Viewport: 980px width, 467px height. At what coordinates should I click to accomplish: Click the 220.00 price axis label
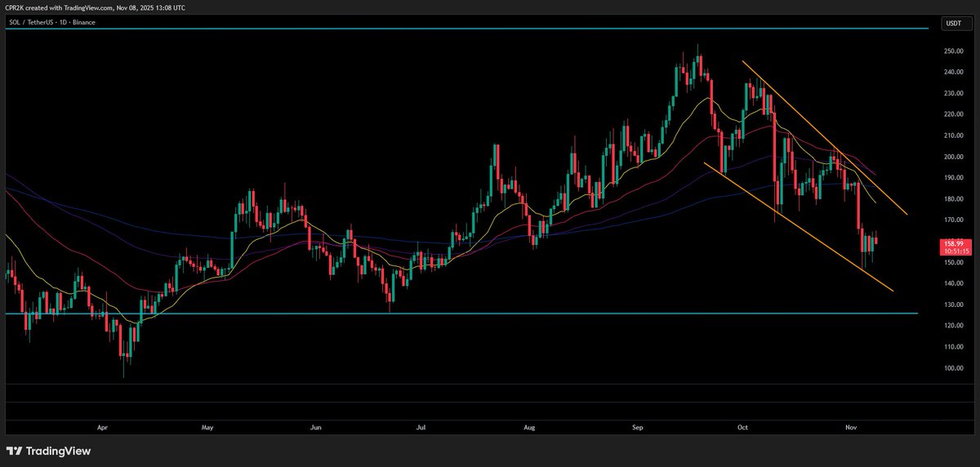954,114
